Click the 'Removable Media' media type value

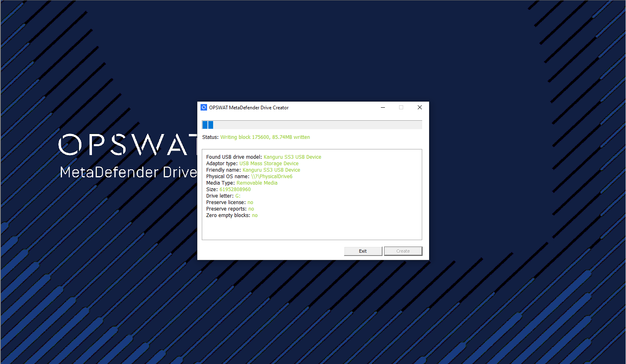click(257, 183)
